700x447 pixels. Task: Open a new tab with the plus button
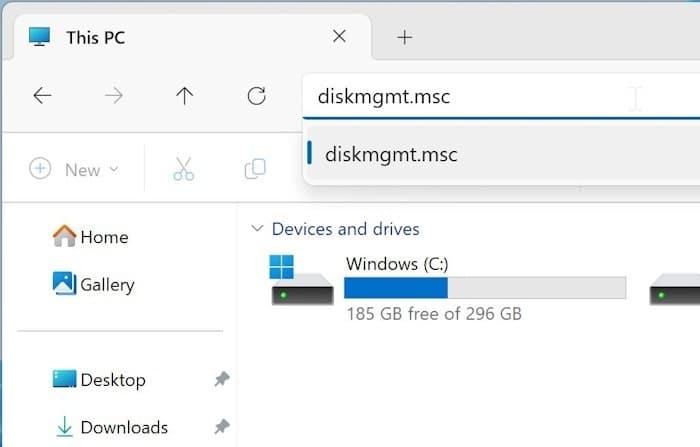point(404,37)
